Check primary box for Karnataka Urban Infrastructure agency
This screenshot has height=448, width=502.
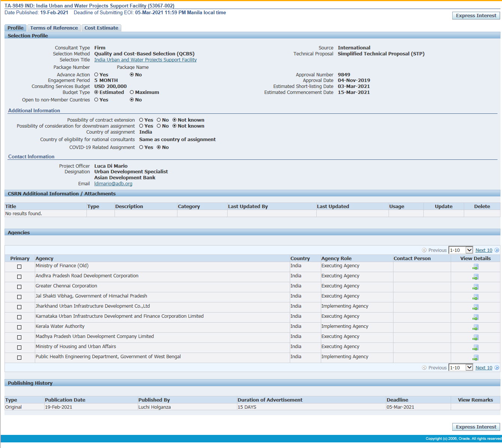point(19,317)
